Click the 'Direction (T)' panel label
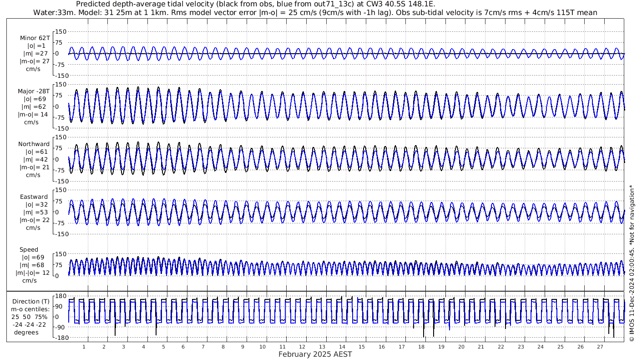The width and height of the screenshot is (637, 364). pos(31,302)
